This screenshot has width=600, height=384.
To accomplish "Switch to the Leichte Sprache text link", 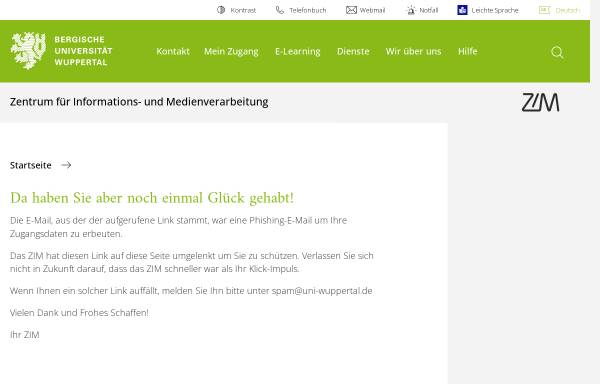I will [495, 10].
